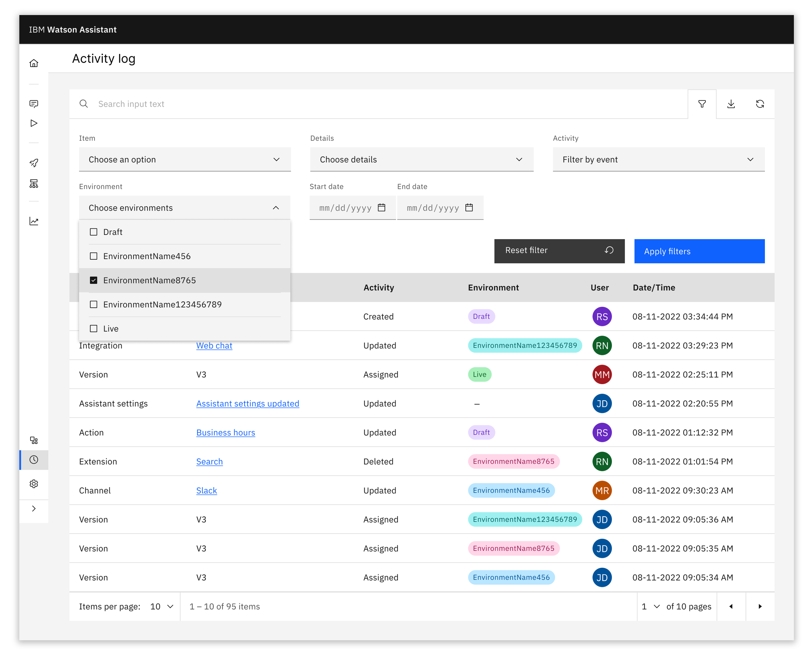Click the Apply filters button

pyautogui.click(x=699, y=251)
